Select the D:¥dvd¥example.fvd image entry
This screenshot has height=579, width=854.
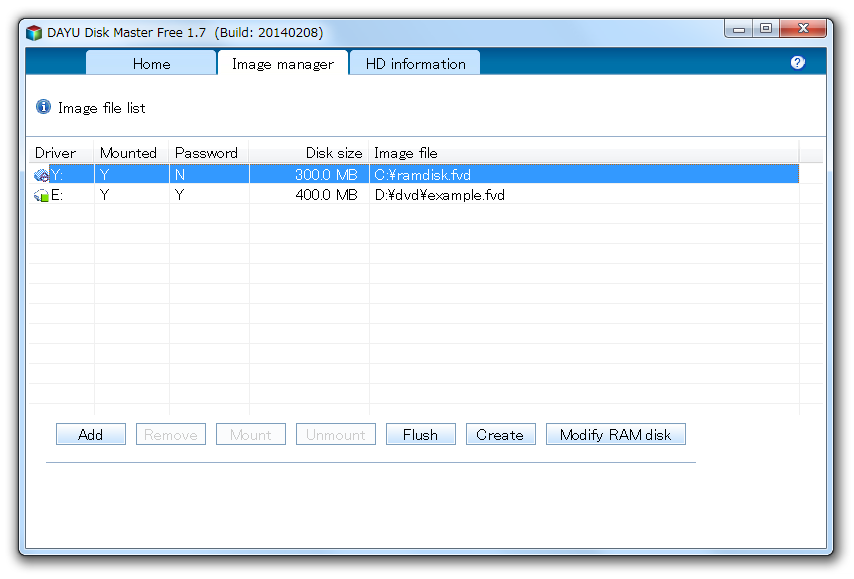[440, 195]
